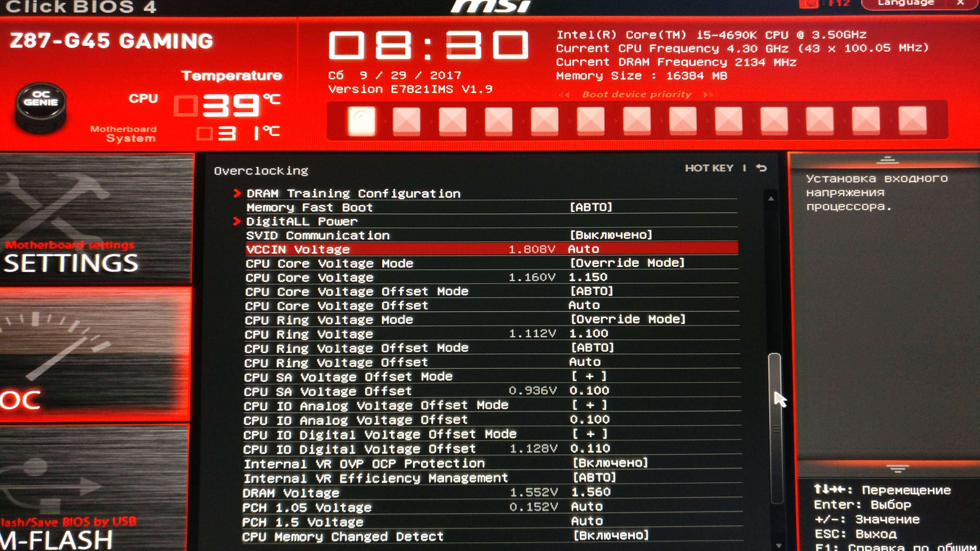The image size is (980, 551).
Task: Click the scroll down arrow in list
Action: tap(778, 545)
